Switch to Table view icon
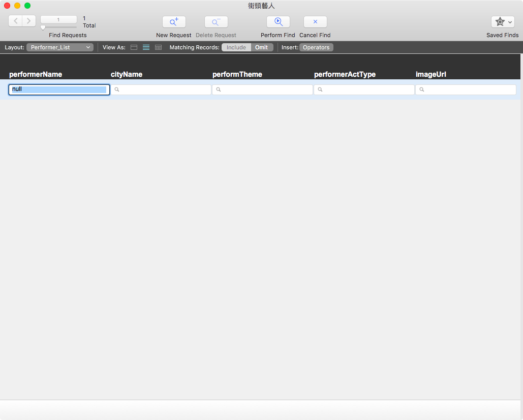Viewport: 523px width, 420px height. 159,47
